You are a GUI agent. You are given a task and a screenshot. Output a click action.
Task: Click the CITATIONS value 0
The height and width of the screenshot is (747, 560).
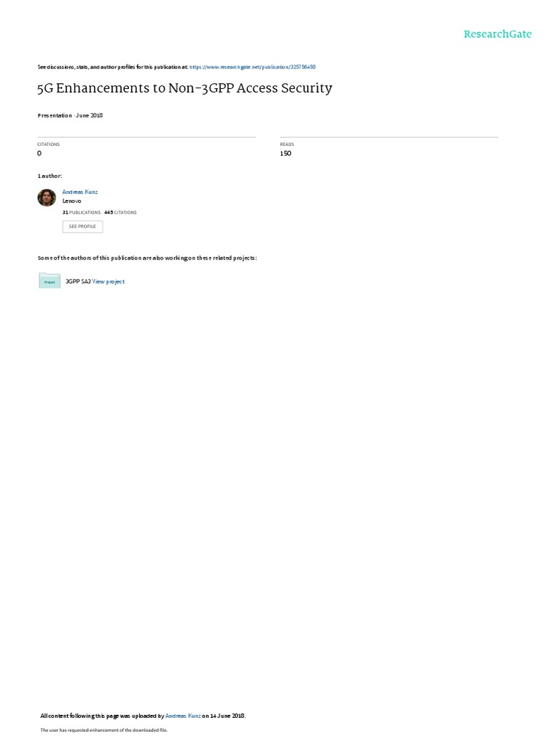pyautogui.click(x=39, y=153)
